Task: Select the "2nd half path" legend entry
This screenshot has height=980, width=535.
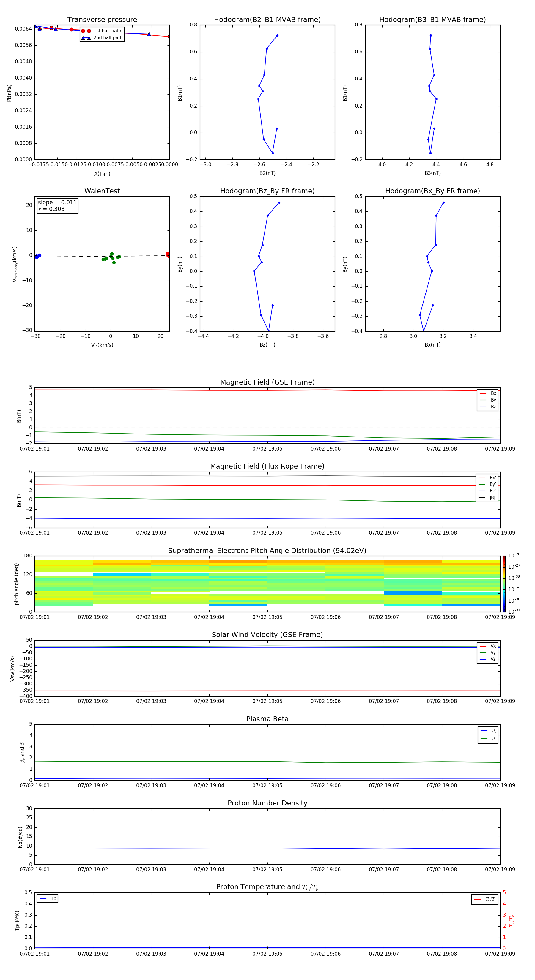Action: (x=102, y=38)
